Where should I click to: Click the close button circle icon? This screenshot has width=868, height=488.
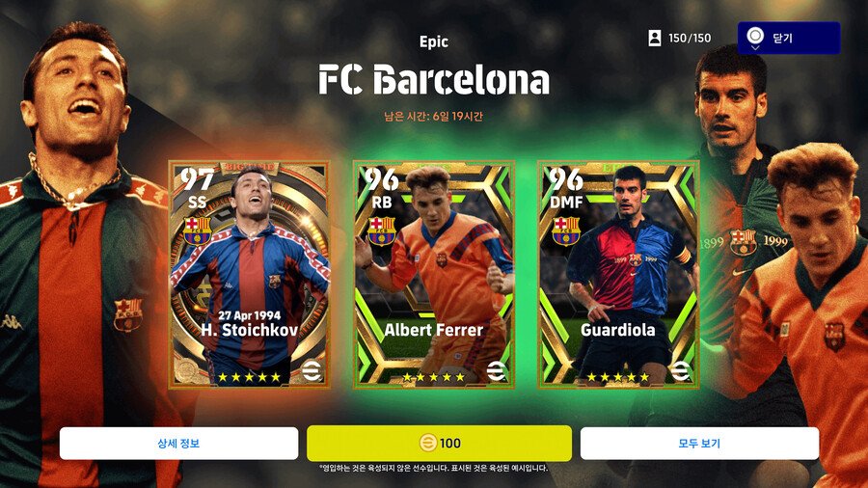[x=755, y=37]
